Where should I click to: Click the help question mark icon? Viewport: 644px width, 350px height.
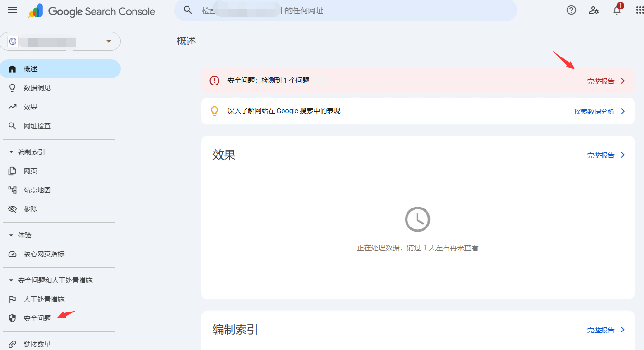click(x=571, y=10)
